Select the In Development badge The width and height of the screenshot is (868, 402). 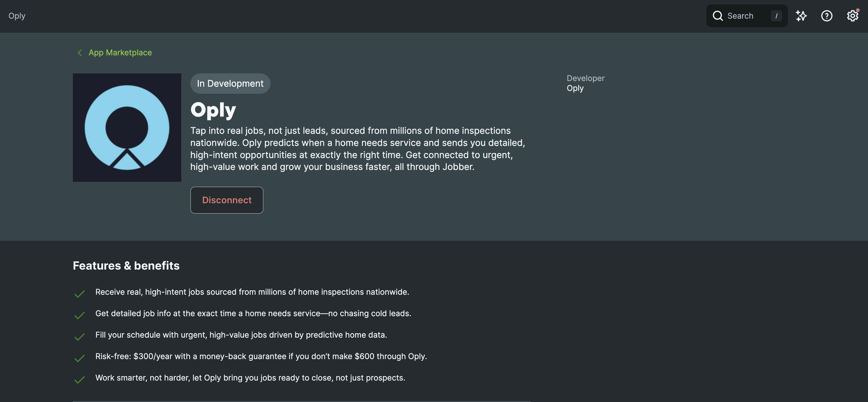(x=230, y=83)
